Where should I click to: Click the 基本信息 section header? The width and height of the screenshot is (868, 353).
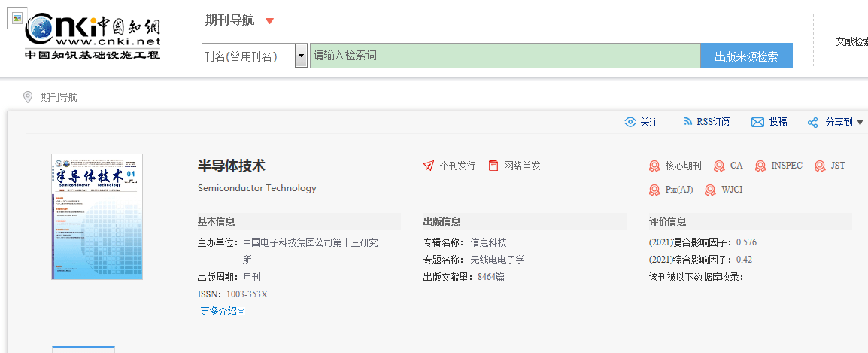217,222
